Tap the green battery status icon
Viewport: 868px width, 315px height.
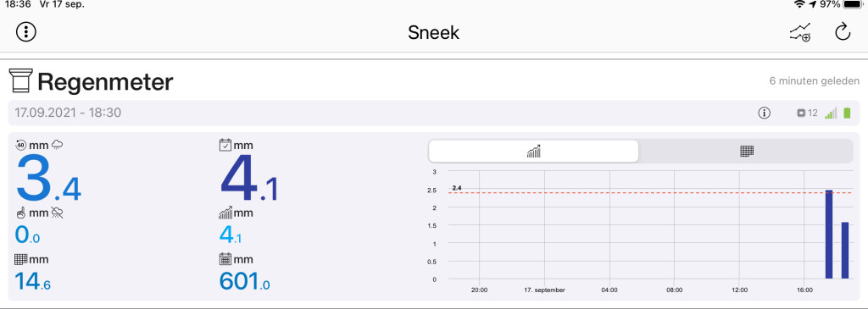point(847,113)
